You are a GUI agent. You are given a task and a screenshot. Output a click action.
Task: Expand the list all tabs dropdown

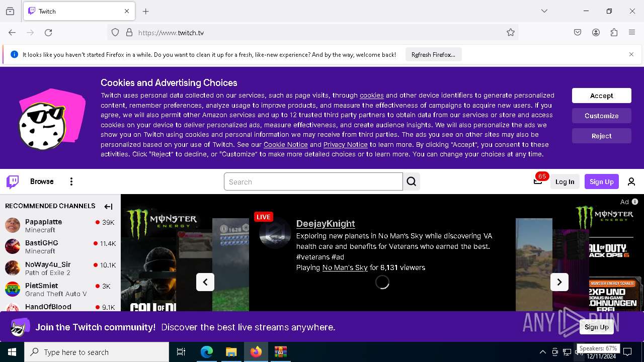click(544, 11)
